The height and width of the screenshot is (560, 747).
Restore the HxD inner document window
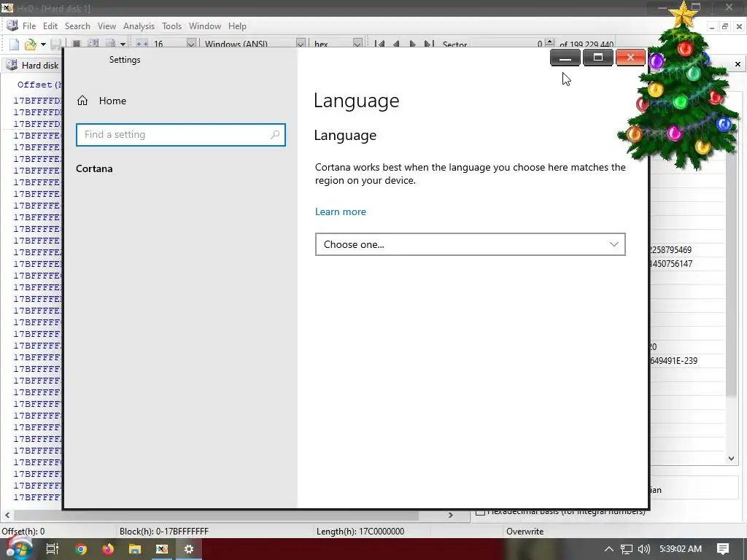[724, 27]
